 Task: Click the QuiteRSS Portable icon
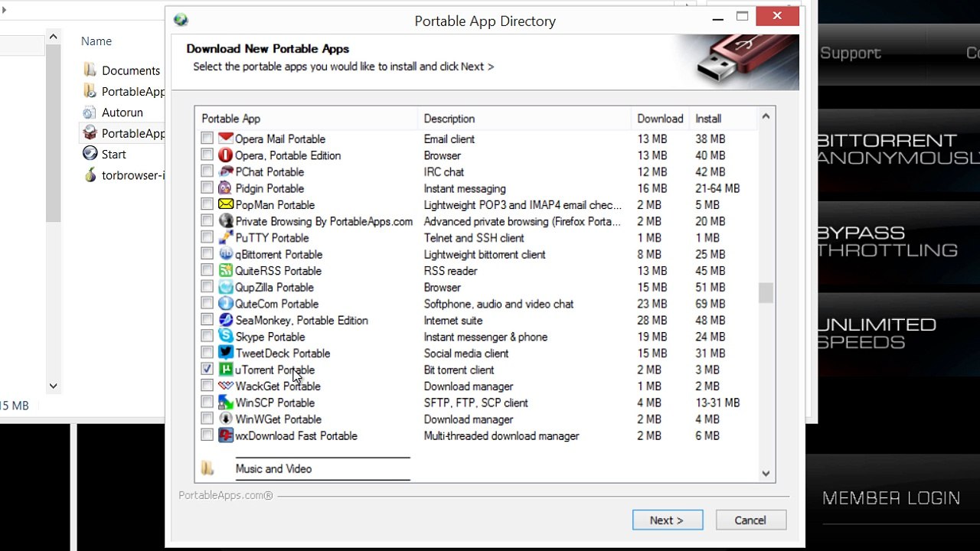coord(225,270)
